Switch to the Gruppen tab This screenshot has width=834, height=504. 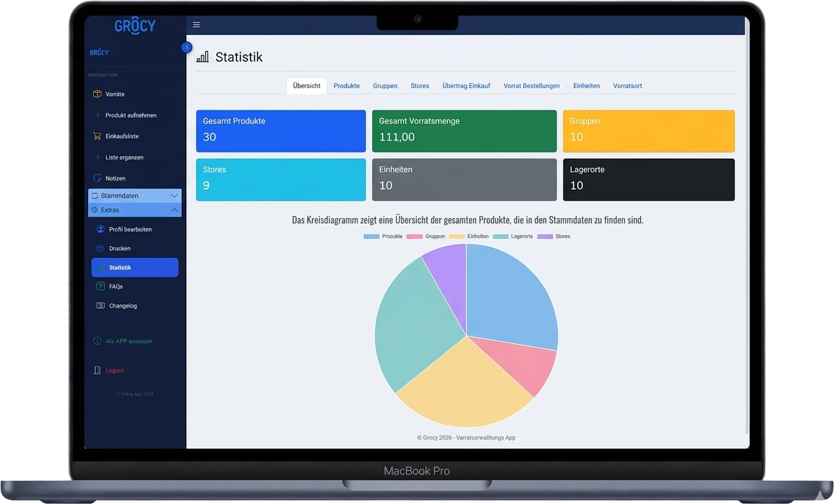click(x=385, y=85)
